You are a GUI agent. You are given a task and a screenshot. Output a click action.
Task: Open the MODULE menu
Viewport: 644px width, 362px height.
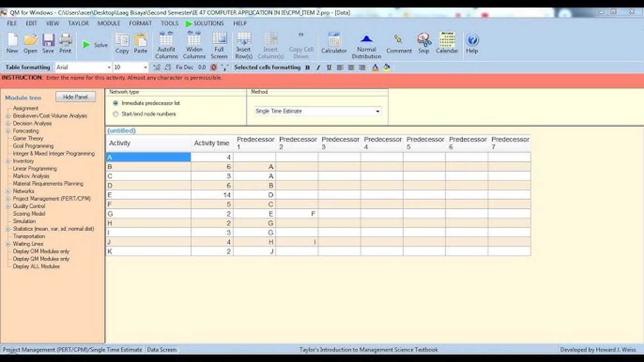click(109, 23)
